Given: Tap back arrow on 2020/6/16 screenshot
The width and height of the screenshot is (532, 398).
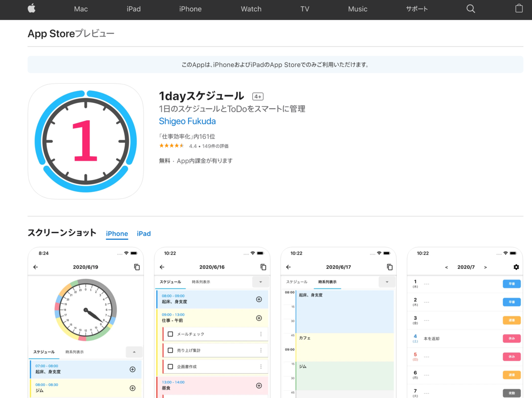Looking at the screenshot, I should click(x=162, y=267).
